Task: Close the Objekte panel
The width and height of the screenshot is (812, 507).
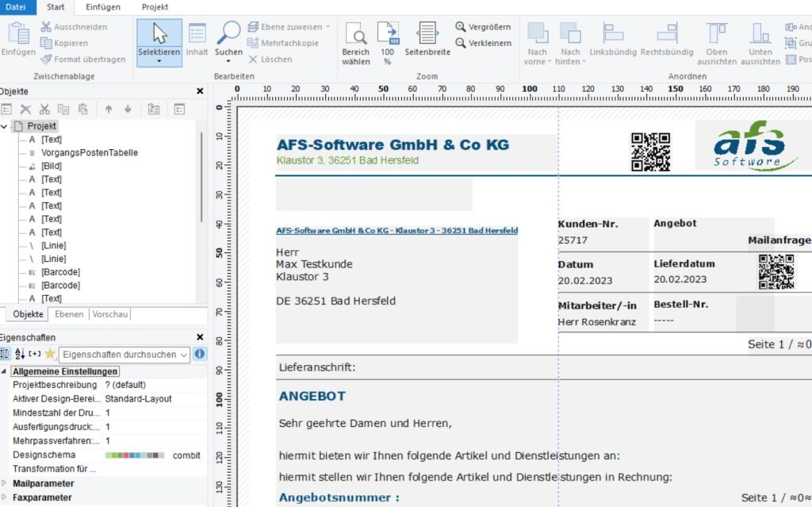Action: tap(200, 91)
